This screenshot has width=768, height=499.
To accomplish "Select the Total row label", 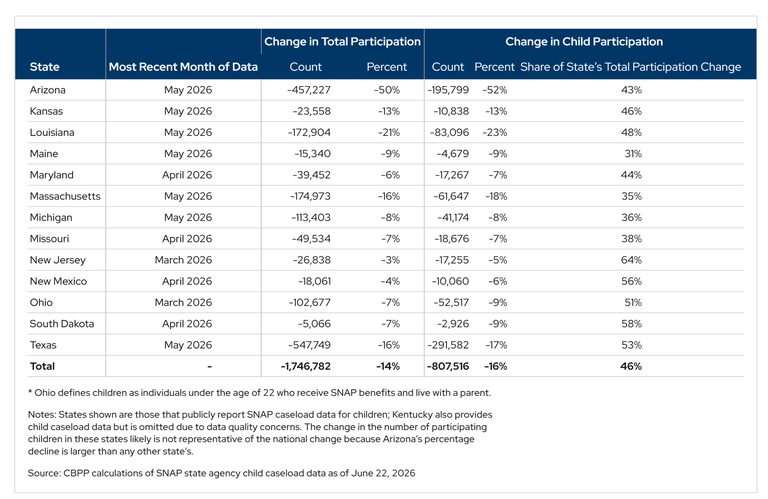I will [x=42, y=366].
